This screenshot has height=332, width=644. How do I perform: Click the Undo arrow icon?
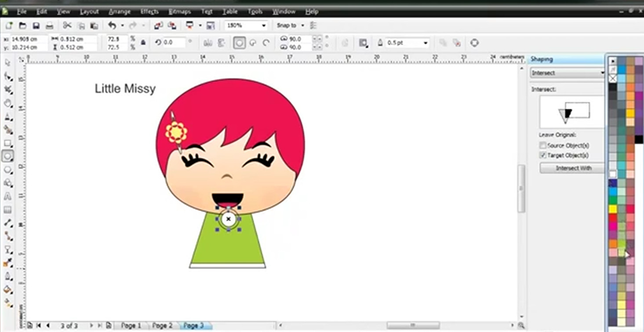pos(112,26)
